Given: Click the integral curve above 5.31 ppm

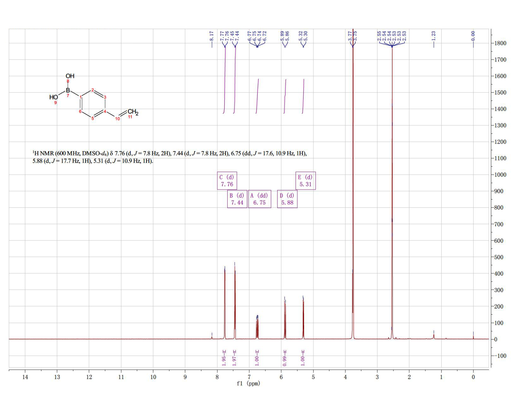Looking at the screenshot, I should [303, 96].
